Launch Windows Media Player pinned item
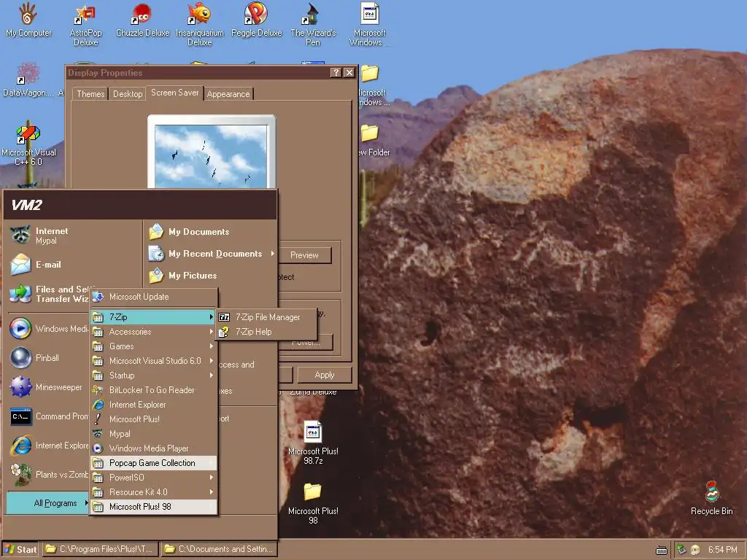The image size is (747, 560). click(49, 329)
